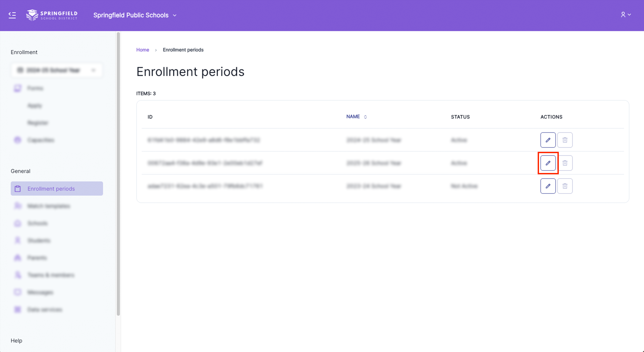This screenshot has width=644, height=352.
Task: Delete the second enrollment period row
Action: point(565,163)
